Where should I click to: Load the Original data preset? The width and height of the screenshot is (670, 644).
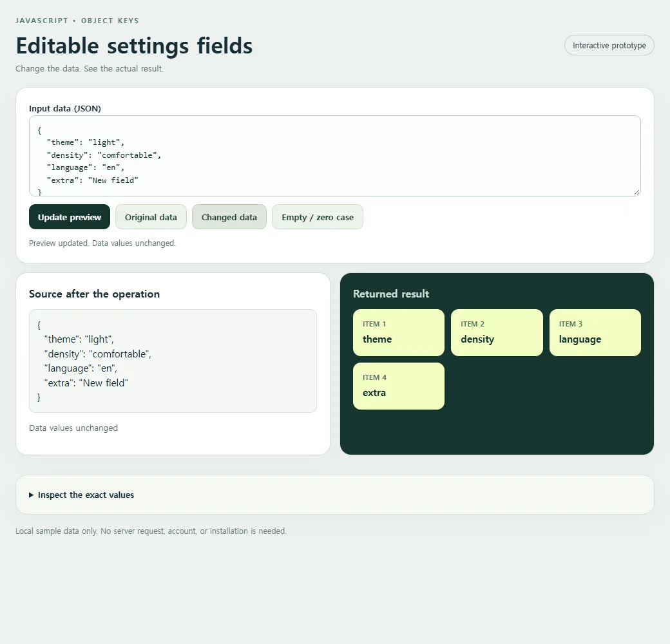point(151,217)
